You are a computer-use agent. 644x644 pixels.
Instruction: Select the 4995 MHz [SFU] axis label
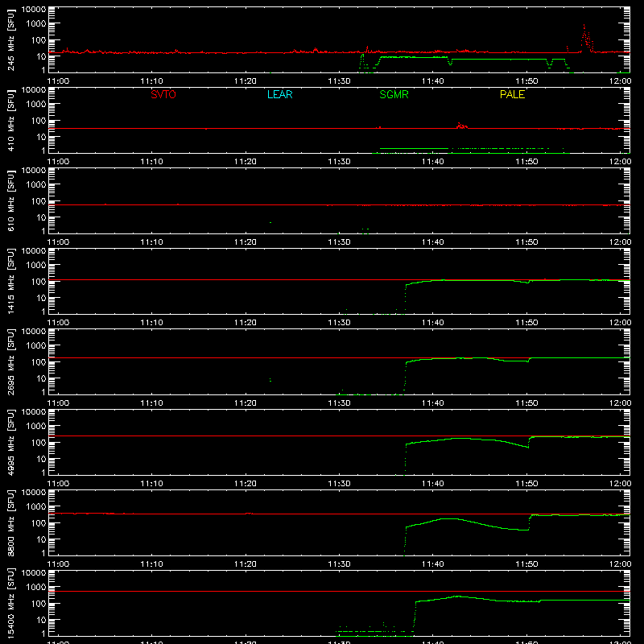11,442
